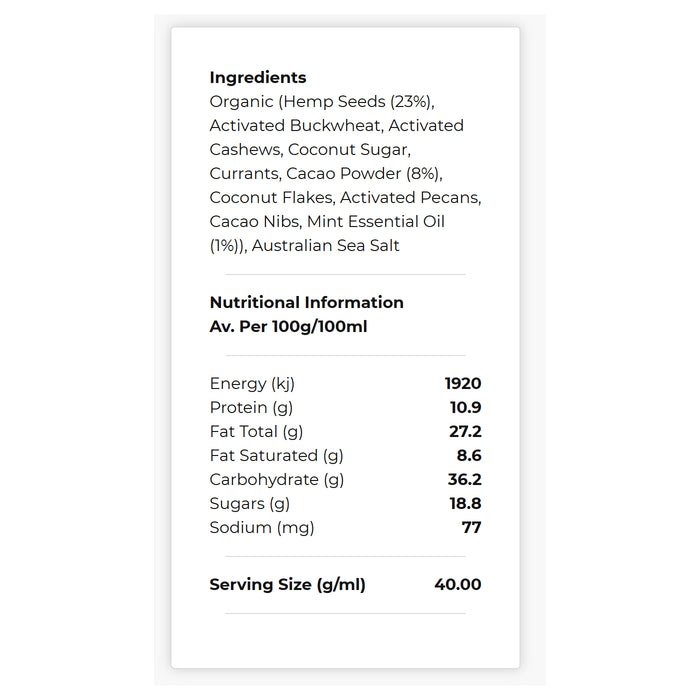Click the 36.2 carbohydrate value
This screenshot has width=700, height=700.
pyautogui.click(x=464, y=480)
